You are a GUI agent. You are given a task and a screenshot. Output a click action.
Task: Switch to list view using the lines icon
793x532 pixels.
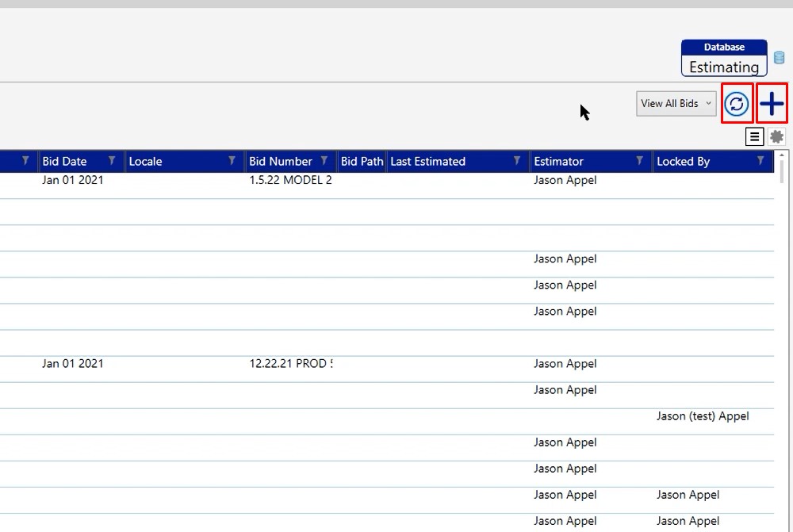754,136
